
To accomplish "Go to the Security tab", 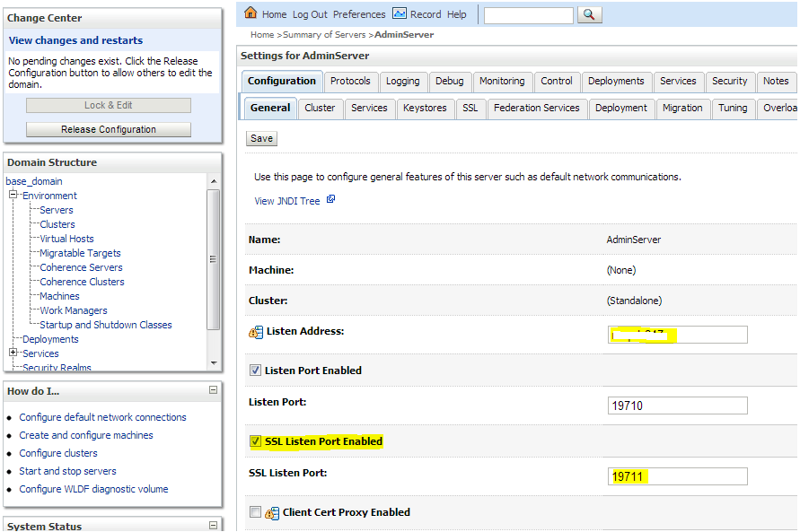I will pyautogui.click(x=730, y=81).
